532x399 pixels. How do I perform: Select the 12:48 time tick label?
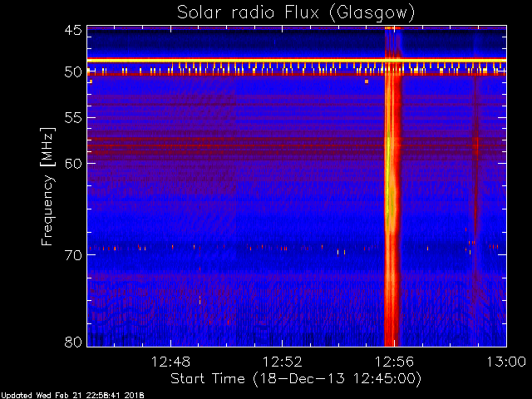(171, 362)
